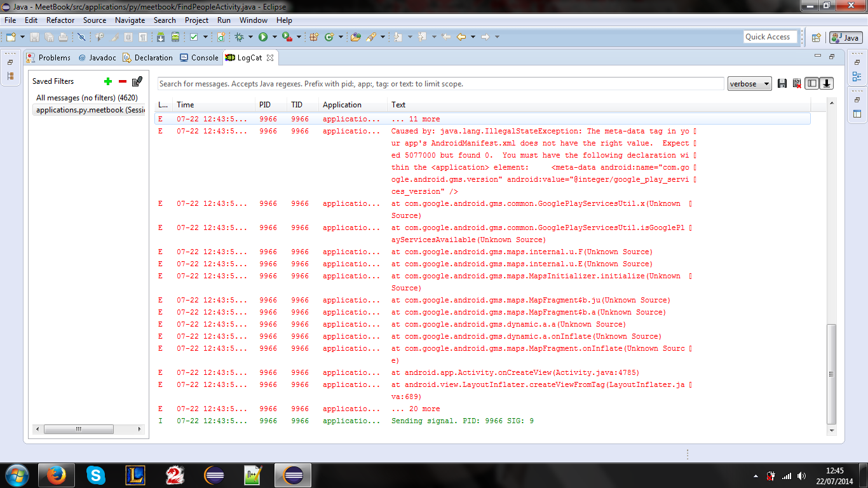
Task: Click the Time column header
Action: tap(215, 105)
